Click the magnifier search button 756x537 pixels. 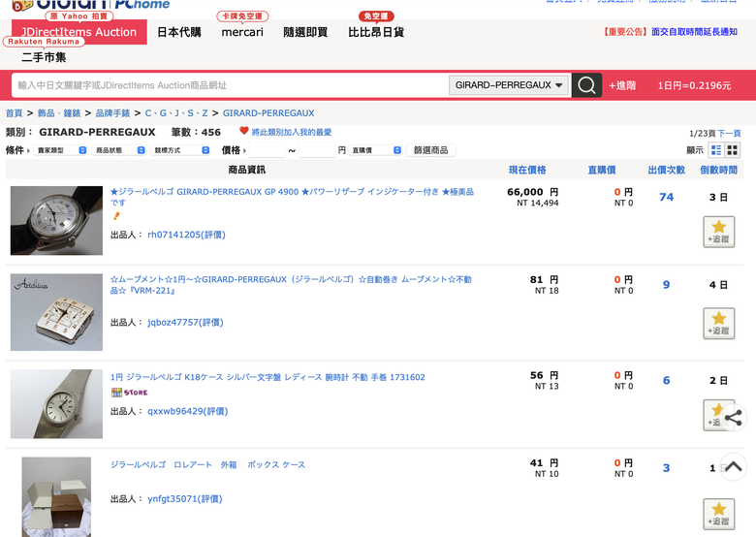point(586,85)
